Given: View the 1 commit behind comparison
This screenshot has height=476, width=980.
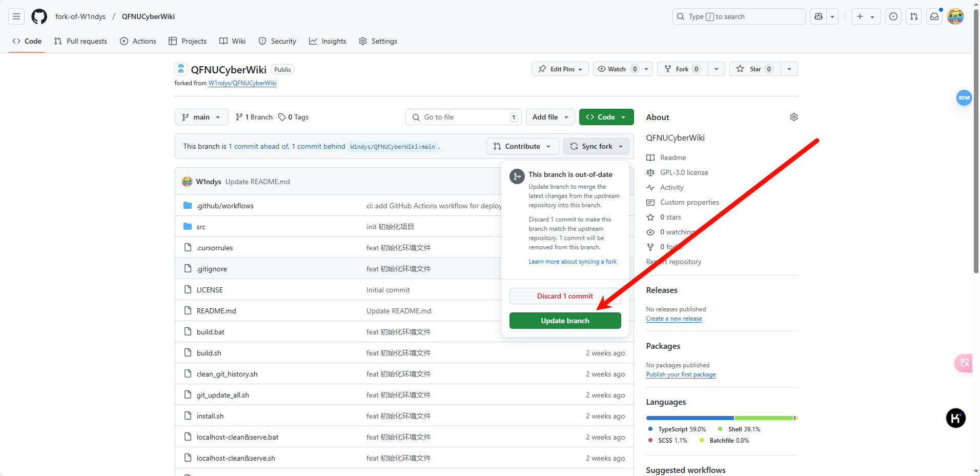Looking at the screenshot, I should tap(318, 146).
